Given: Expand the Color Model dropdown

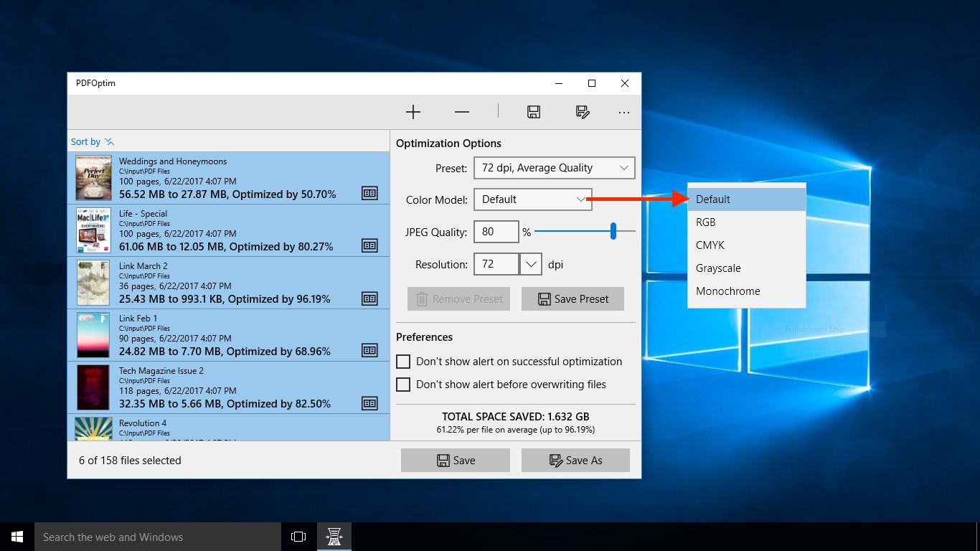Looking at the screenshot, I should [533, 199].
